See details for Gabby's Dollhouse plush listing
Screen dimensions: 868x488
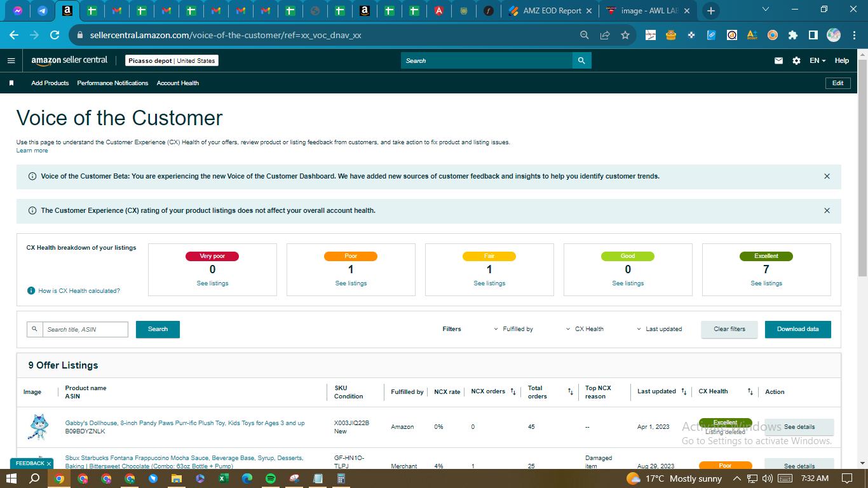(799, 427)
